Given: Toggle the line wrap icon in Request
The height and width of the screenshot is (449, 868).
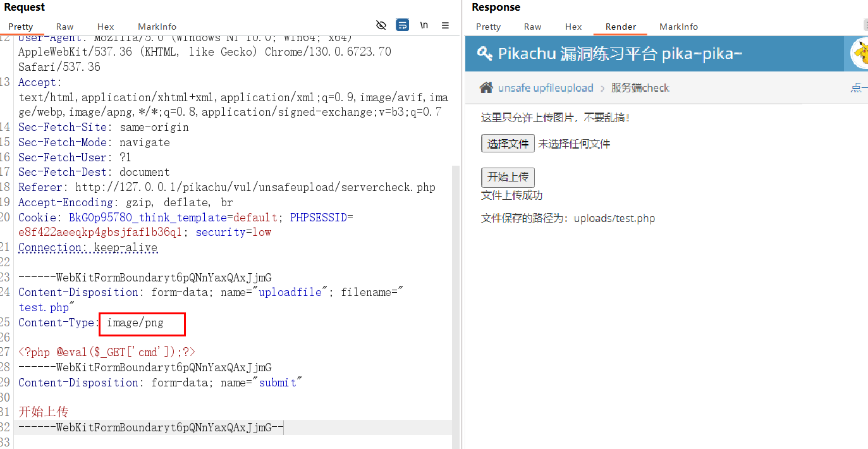Looking at the screenshot, I should [402, 25].
